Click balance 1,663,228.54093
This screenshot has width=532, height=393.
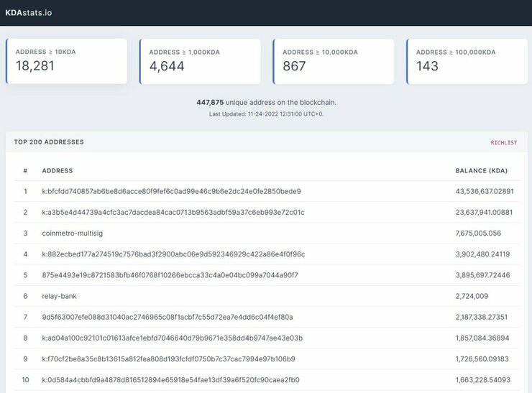click(483, 380)
